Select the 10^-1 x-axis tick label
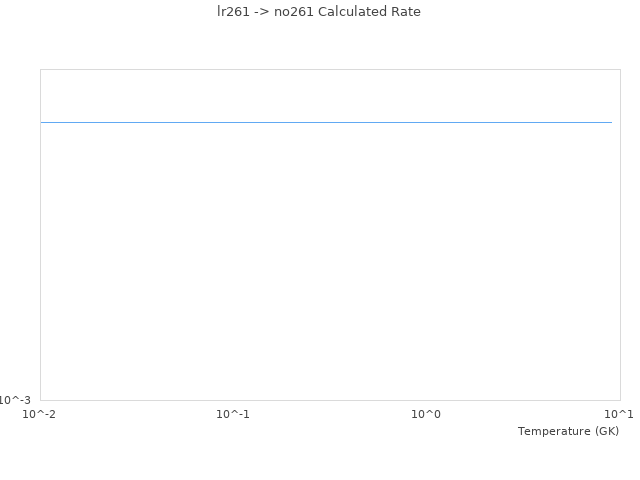 pos(233,414)
